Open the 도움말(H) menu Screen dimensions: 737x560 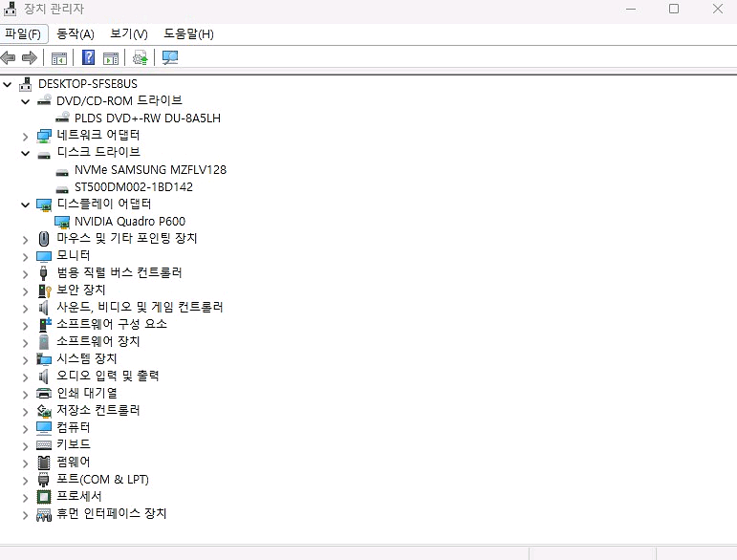point(188,33)
